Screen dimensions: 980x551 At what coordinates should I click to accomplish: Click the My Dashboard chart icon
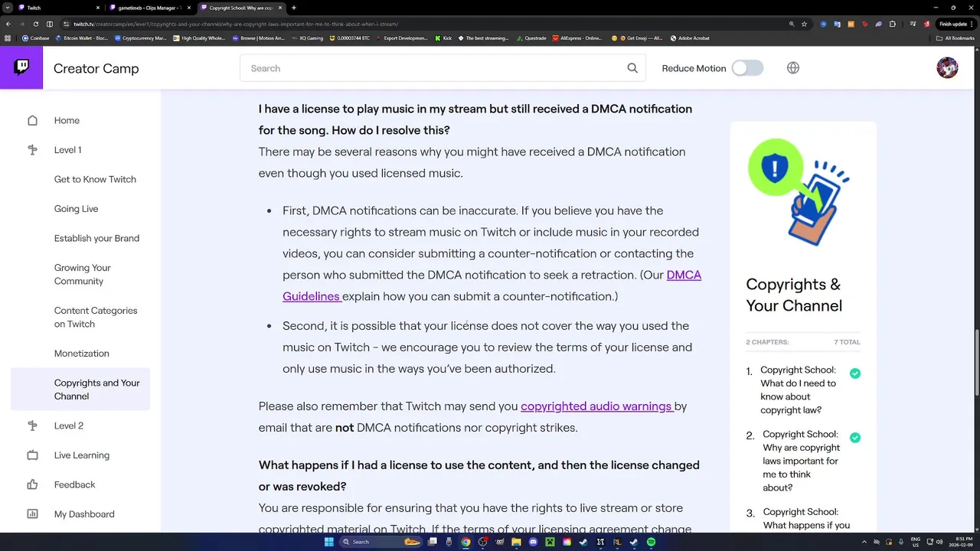[x=32, y=514]
